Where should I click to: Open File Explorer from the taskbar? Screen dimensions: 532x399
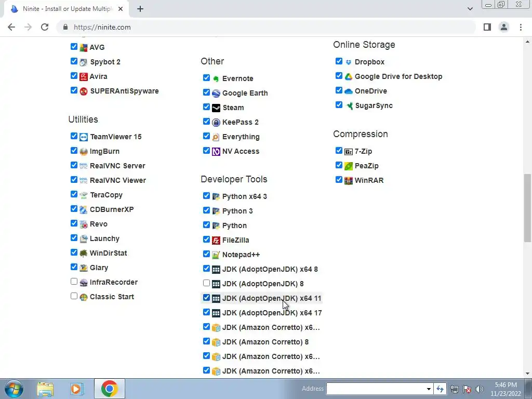coord(45,389)
